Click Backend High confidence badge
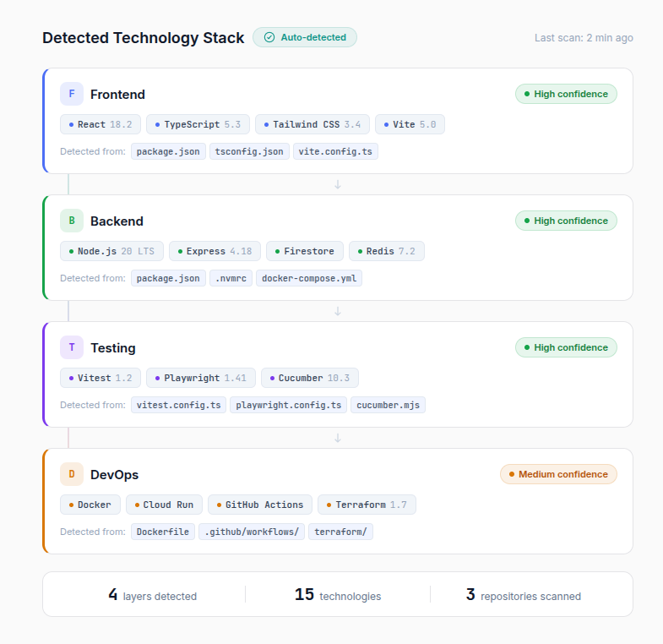Viewport: 663px width, 644px height. tap(566, 221)
